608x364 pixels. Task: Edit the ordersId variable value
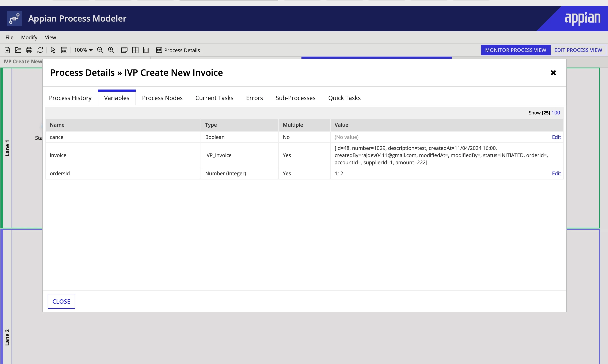tap(556, 173)
